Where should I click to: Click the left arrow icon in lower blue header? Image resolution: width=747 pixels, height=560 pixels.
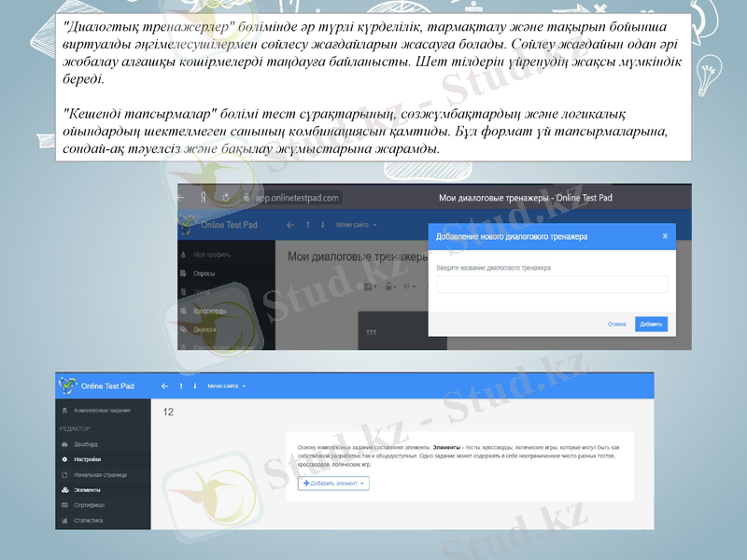(165, 385)
